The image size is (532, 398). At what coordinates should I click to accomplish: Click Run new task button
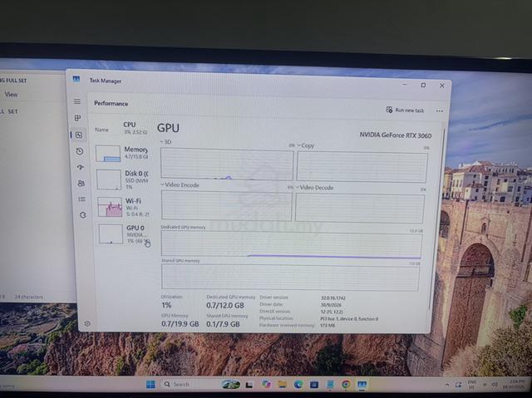(405, 110)
